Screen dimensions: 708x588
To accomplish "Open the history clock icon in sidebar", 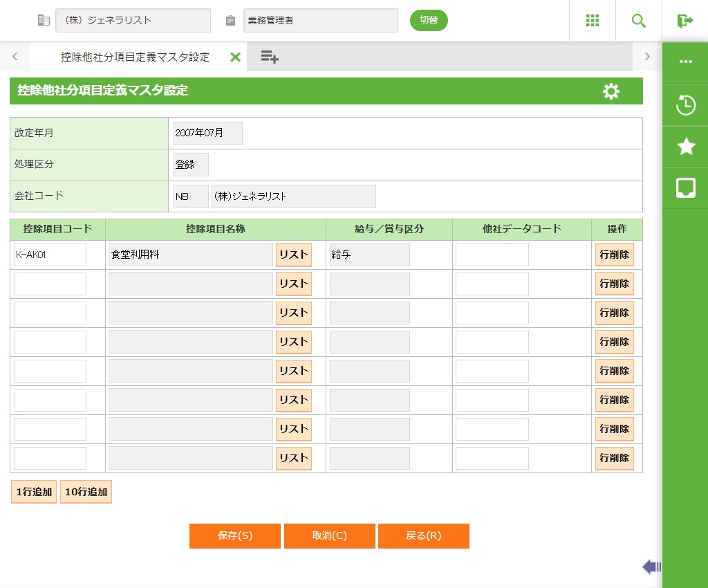I will pos(685,105).
